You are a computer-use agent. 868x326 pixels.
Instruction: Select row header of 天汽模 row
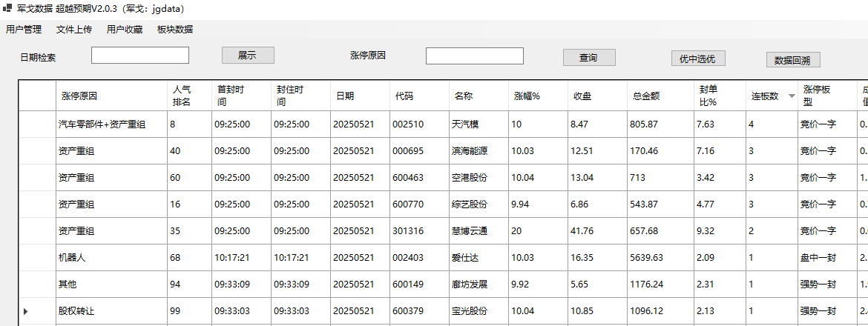point(38,124)
